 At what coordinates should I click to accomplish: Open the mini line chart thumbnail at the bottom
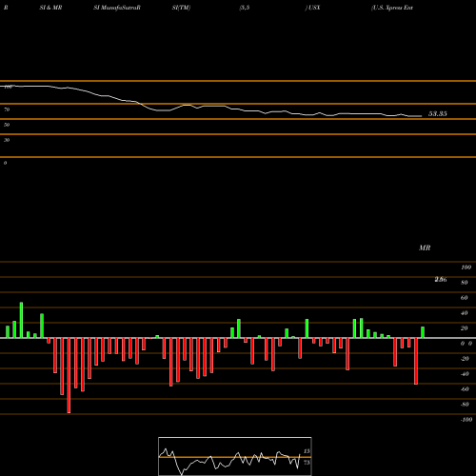coord(235,456)
